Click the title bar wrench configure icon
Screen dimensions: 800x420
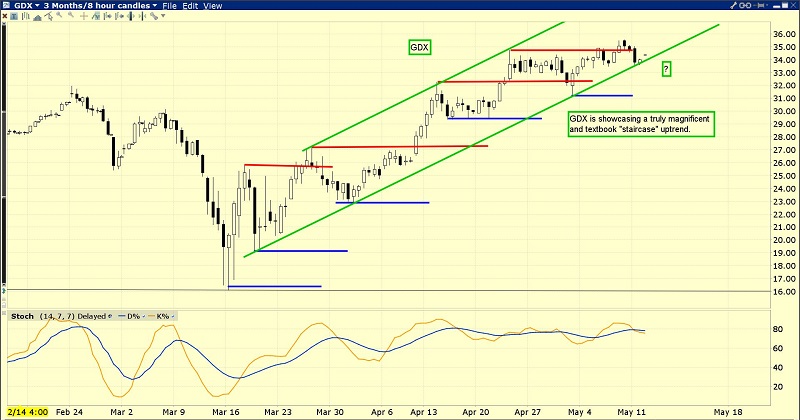(733, 6)
